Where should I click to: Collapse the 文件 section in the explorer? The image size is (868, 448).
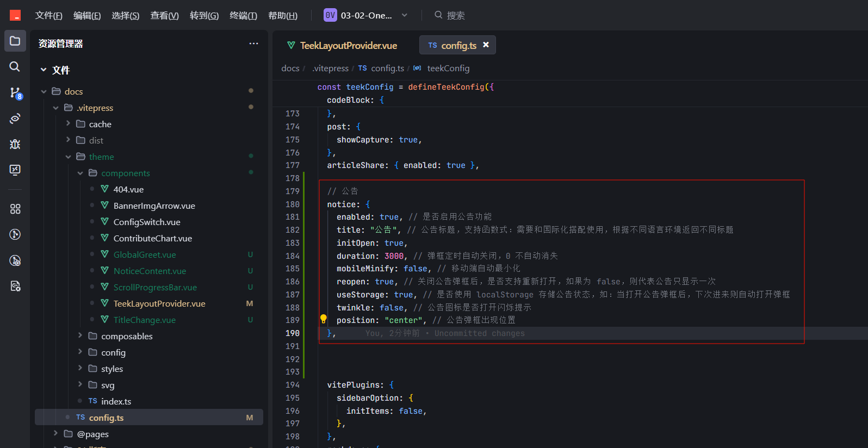(x=44, y=70)
